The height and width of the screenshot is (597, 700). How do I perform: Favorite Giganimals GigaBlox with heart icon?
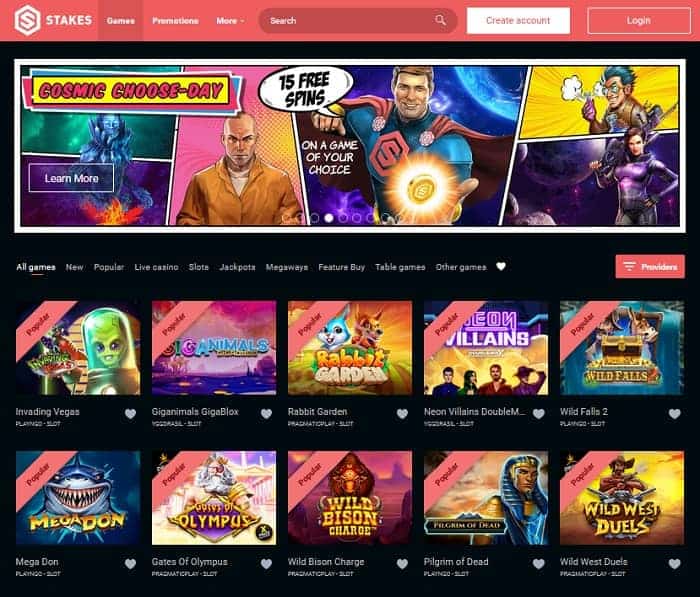[x=267, y=414]
